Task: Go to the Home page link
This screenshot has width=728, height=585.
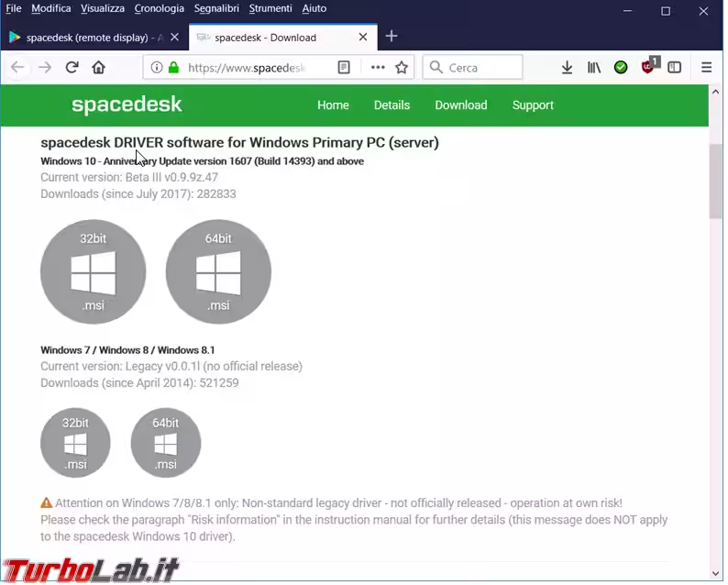Action: [x=334, y=105]
